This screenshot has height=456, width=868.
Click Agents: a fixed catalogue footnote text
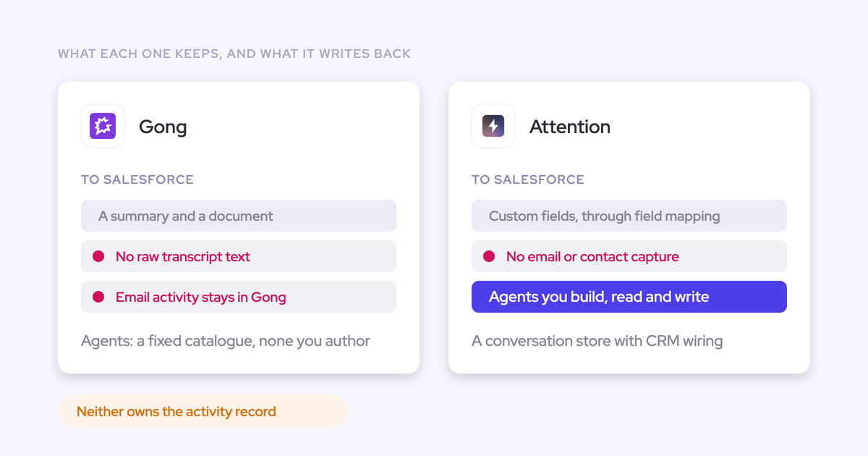click(x=226, y=341)
